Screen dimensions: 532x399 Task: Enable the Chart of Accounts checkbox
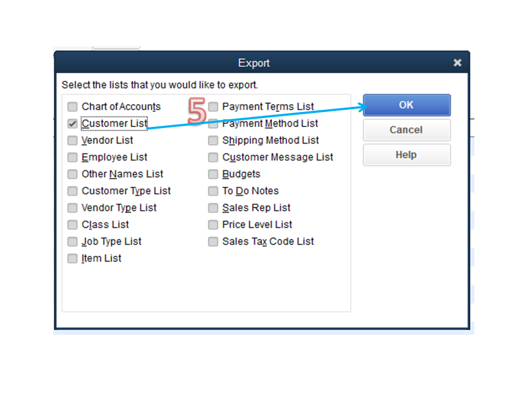pyautogui.click(x=73, y=107)
